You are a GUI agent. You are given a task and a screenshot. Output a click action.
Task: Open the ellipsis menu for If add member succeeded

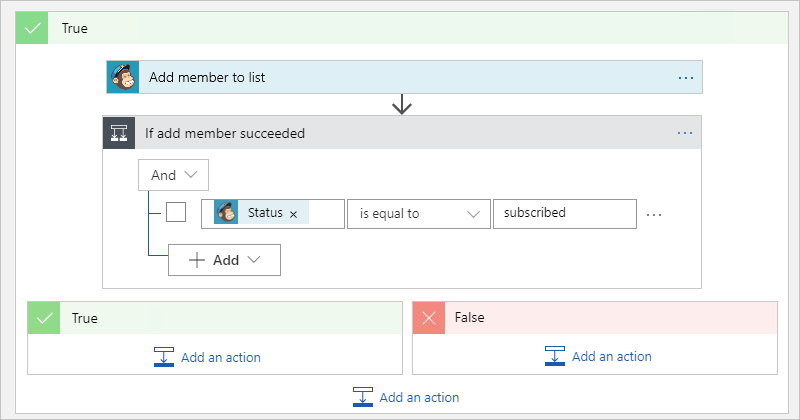click(685, 133)
